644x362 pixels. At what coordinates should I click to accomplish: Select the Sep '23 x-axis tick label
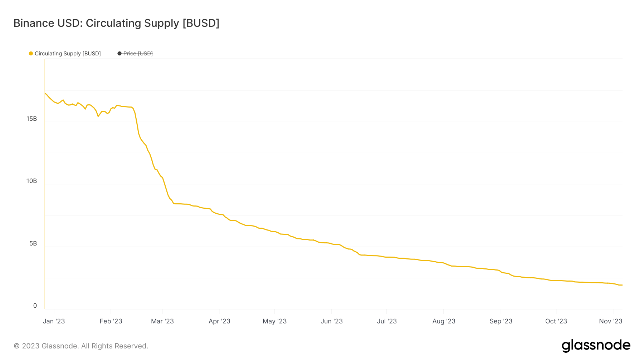(501, 321)
